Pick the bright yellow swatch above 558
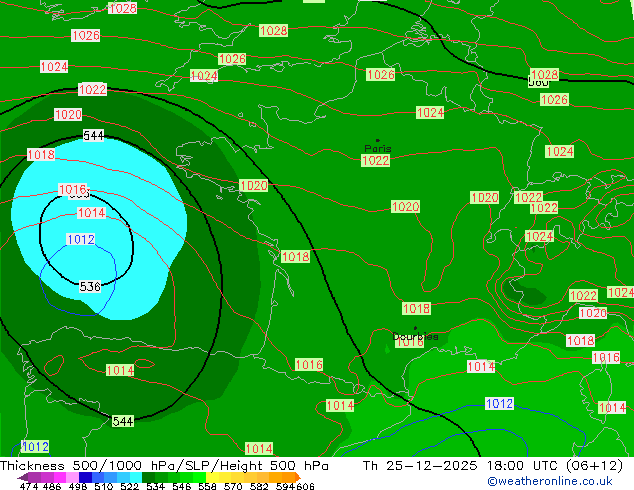634x490 pixels. (212, 477)
